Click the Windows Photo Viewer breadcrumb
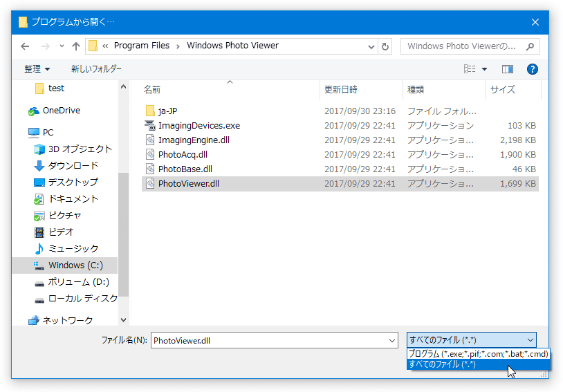Viewport: 563px width, 392px height. coord(232,46)
